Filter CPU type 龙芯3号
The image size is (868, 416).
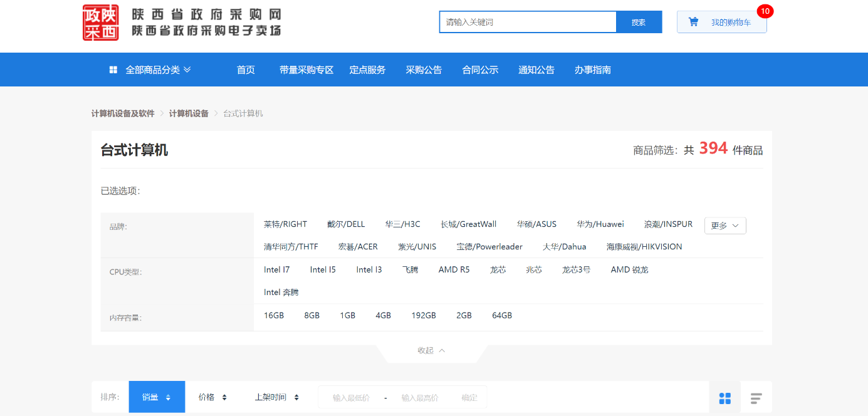(576, 270)
